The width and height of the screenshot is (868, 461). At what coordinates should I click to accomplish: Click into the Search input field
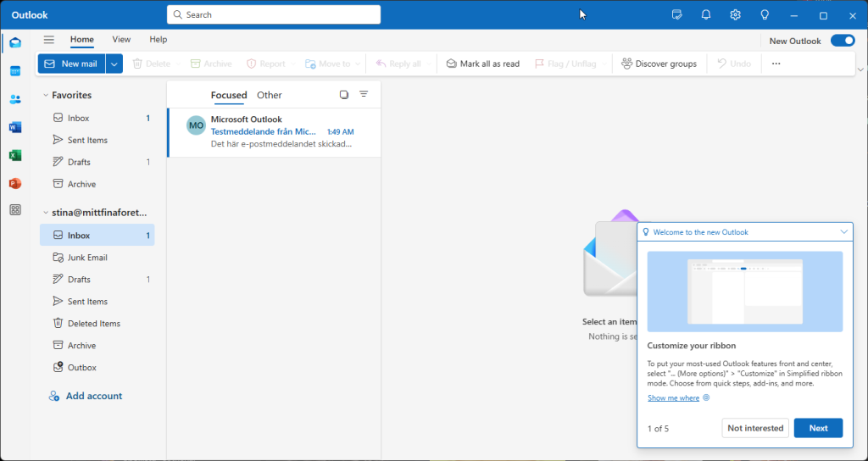pos(274,14)
